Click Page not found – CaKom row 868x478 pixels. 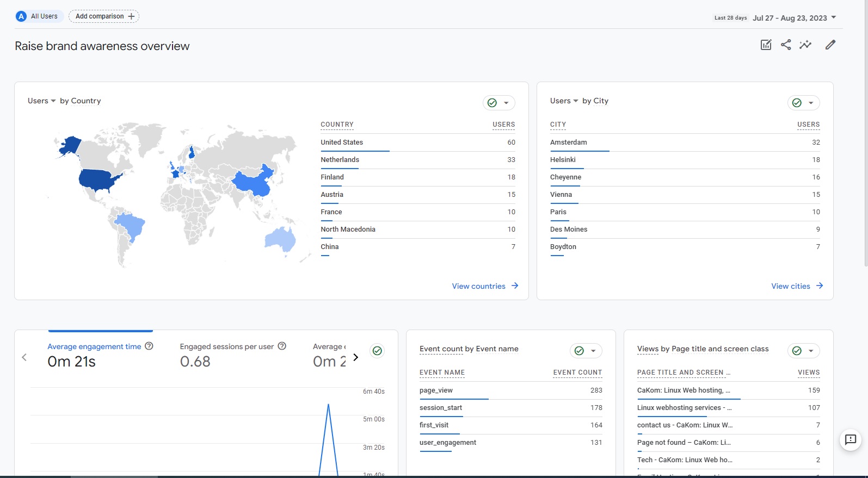pos(729,443)
